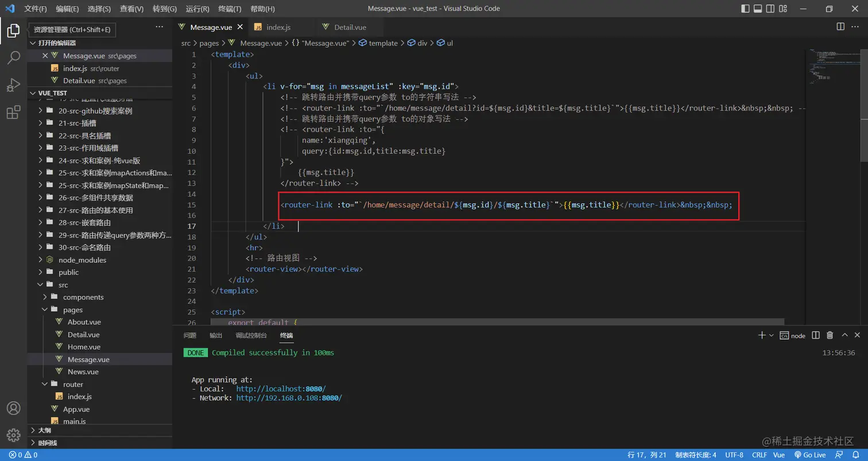Screen dimensions: 868x461
Task: Open the 查看(V) menu
Action: (131, 9)
